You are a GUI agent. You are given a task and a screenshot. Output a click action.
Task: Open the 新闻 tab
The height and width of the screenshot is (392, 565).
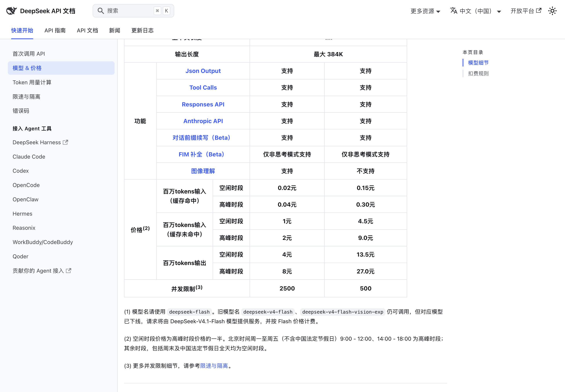(x=115, y=30)
